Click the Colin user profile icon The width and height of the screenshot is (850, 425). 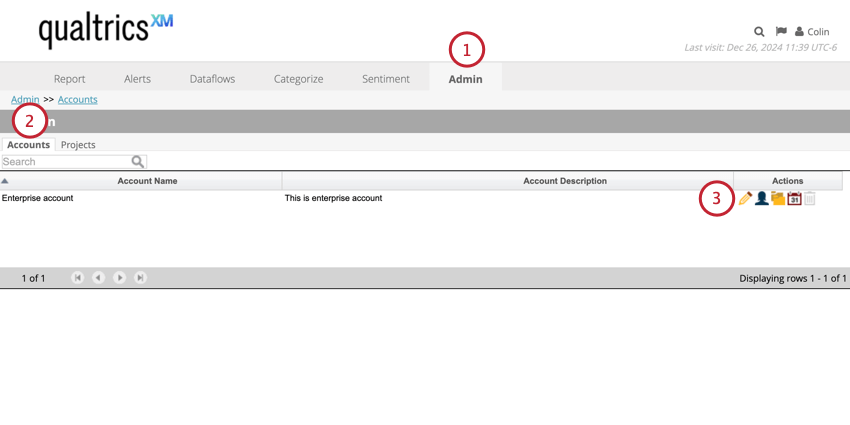799,31
